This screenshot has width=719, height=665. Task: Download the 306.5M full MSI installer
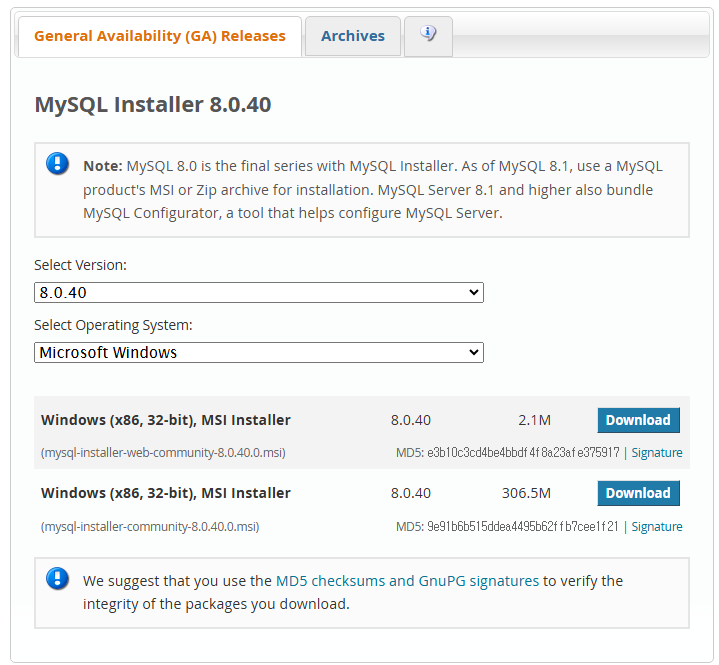click(638, 493)
